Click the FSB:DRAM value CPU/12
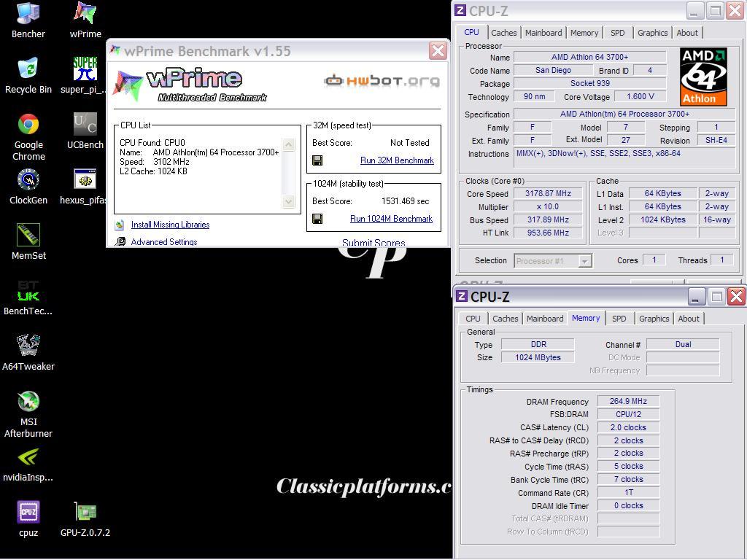The image size is (747, 560). 628,414
